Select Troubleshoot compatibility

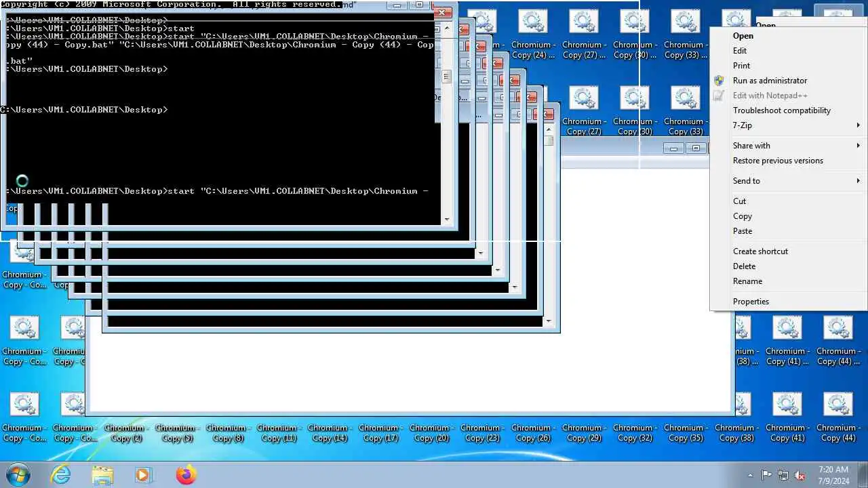pos(788,110)
